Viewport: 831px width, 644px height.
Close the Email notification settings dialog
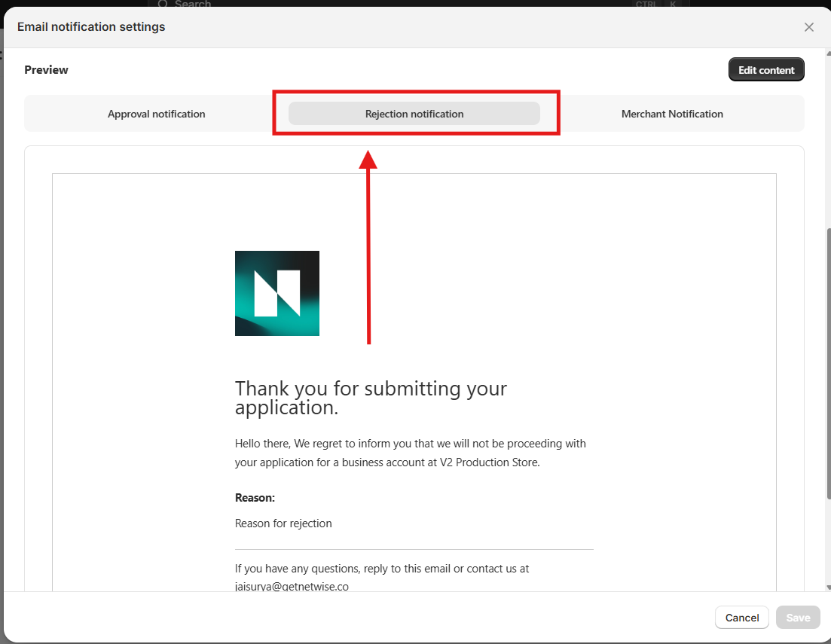pos(808,27)
